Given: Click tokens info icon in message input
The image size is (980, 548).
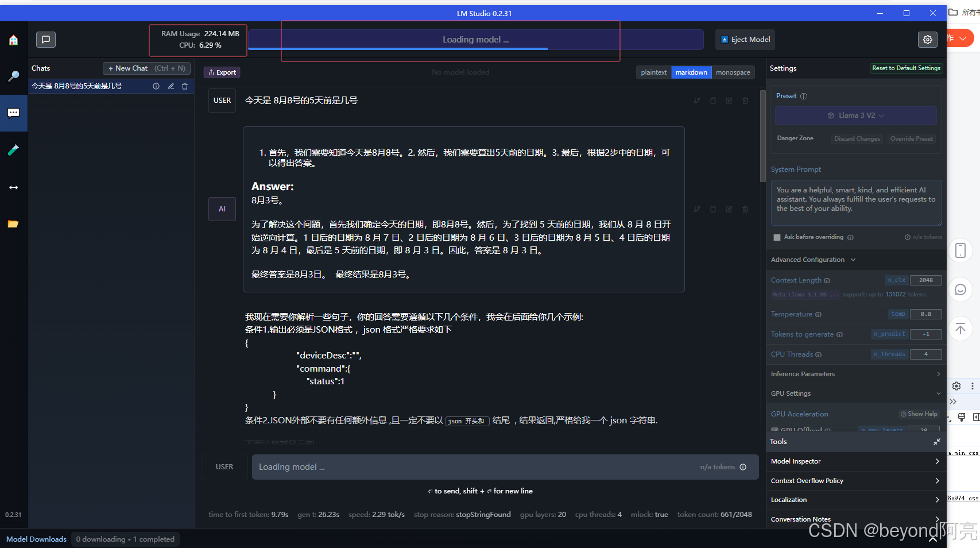Looking at the screenshot, I should [743, 467].
